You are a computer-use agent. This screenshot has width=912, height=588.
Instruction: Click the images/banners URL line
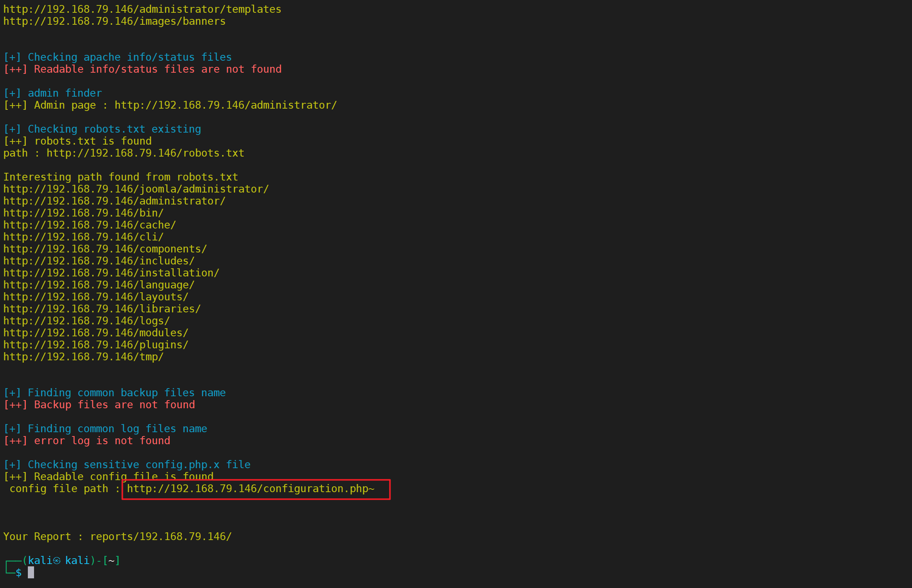pyautogui.click(x=114, y=21)
